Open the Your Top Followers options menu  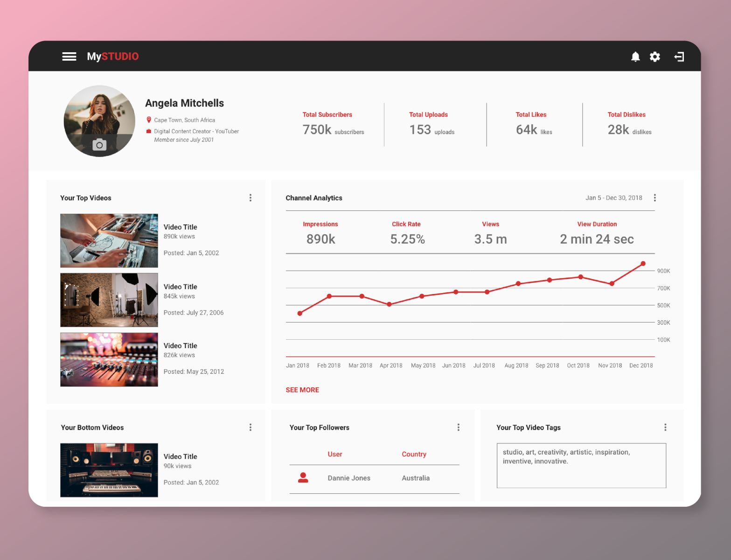tap(458, 427)
